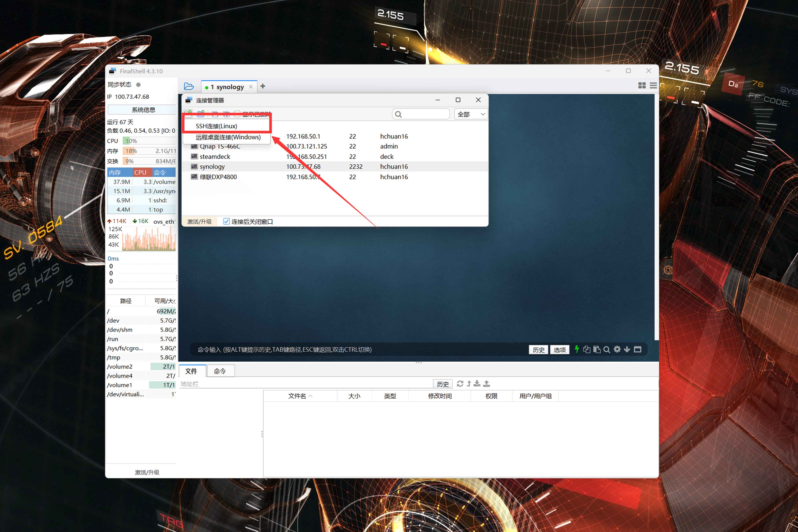Open terminal search magnifier icon
This screenshot has height=532, width=798.
coord(607,350)
